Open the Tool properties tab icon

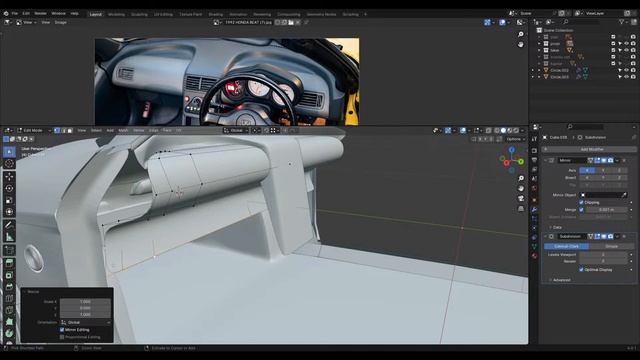point(534,139)
